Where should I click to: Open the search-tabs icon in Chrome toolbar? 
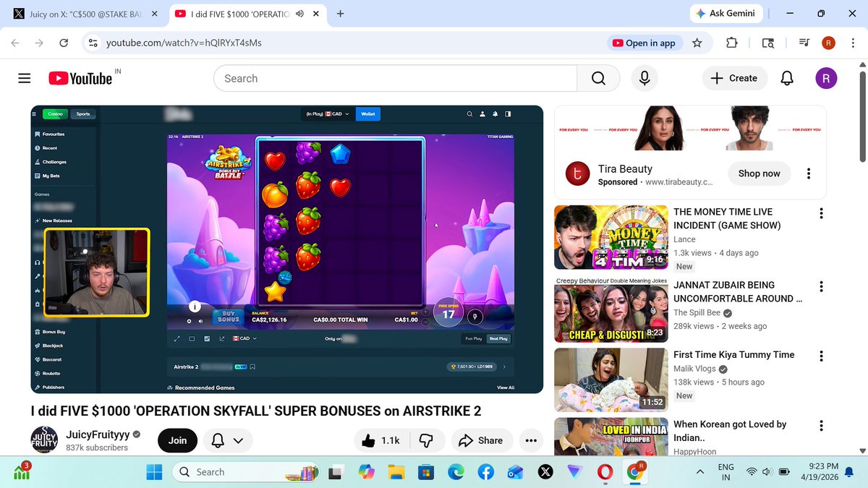(768, 43)
